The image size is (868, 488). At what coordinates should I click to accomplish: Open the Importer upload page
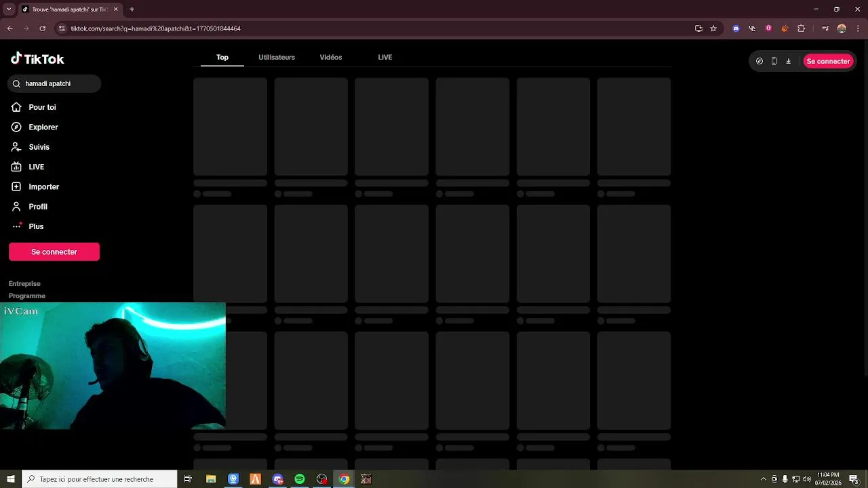pyautogui.click(x=35, y=186)
